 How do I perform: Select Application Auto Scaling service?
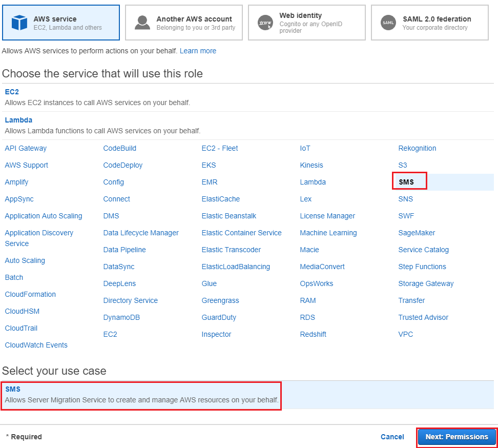point(44,216)
